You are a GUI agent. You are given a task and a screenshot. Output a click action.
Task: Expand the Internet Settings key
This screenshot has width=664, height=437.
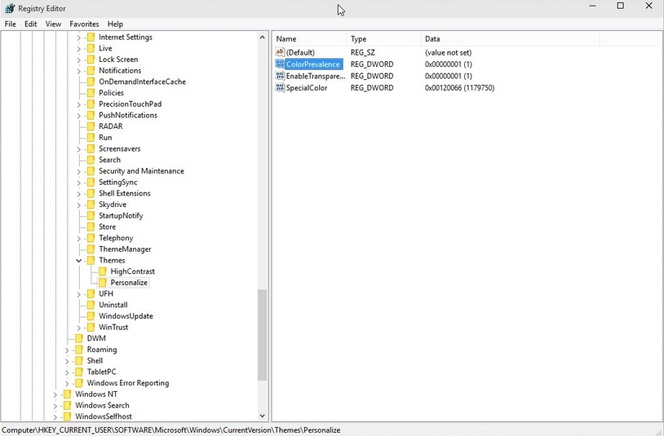(x=79, y=38)
